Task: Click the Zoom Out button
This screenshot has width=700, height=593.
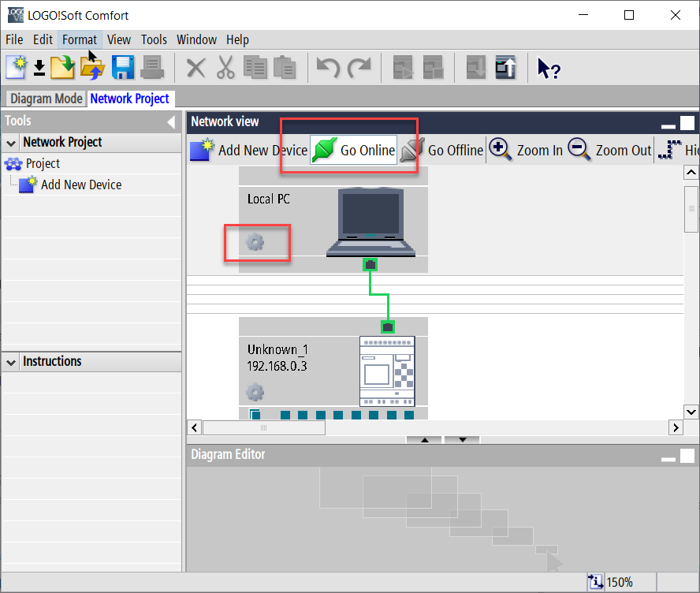Action: point(609,150)
